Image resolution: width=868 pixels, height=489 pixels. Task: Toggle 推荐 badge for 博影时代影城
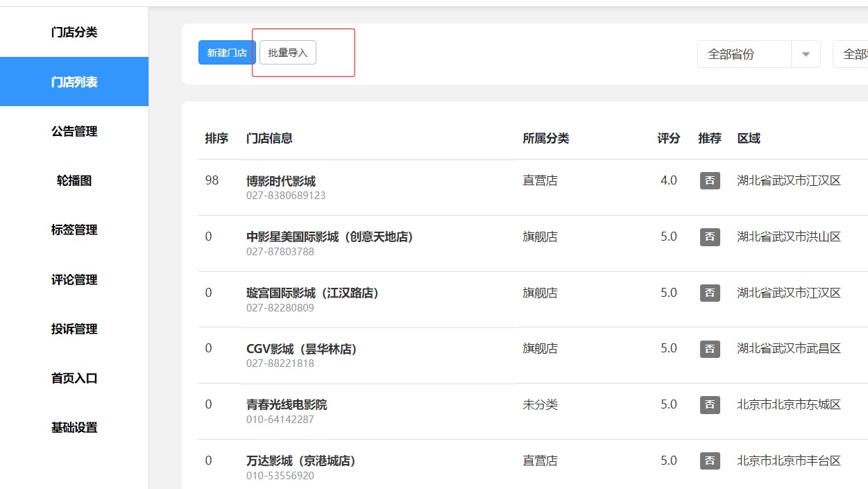[x=709, y=180]
